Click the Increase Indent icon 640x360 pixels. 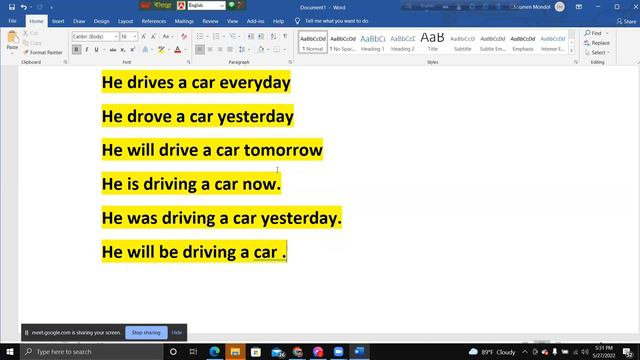pos(261,37)
